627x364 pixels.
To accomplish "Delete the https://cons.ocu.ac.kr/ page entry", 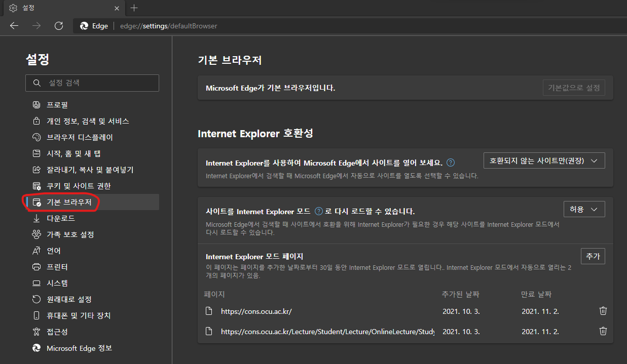I will (603, 311).
